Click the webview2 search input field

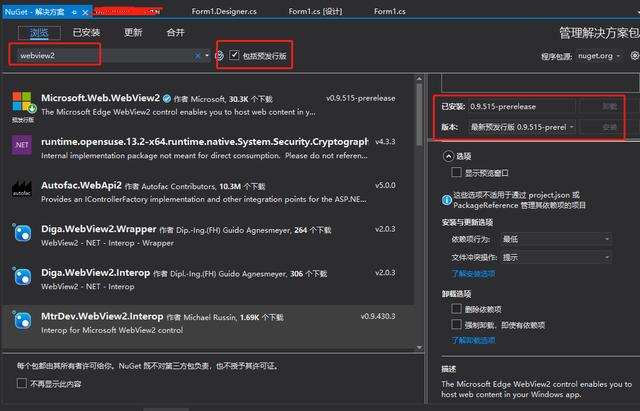tap(105, 56)
